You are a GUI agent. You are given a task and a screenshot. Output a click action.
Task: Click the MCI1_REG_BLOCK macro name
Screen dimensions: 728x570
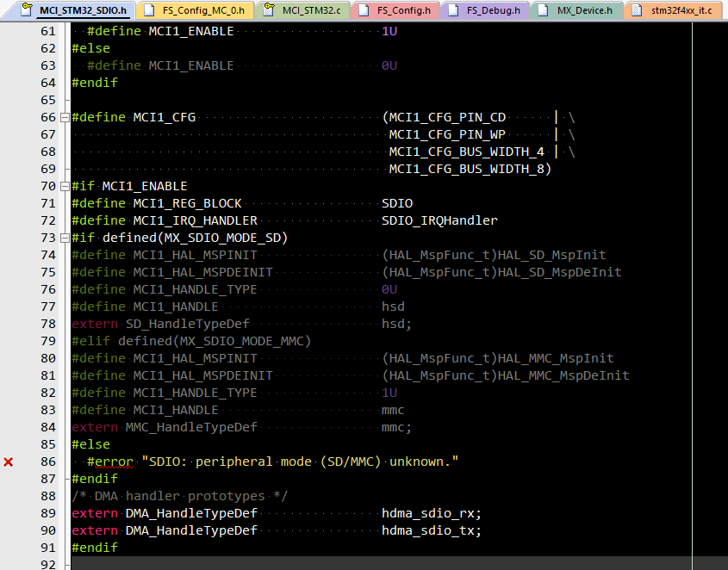click(x=188, y=203)
